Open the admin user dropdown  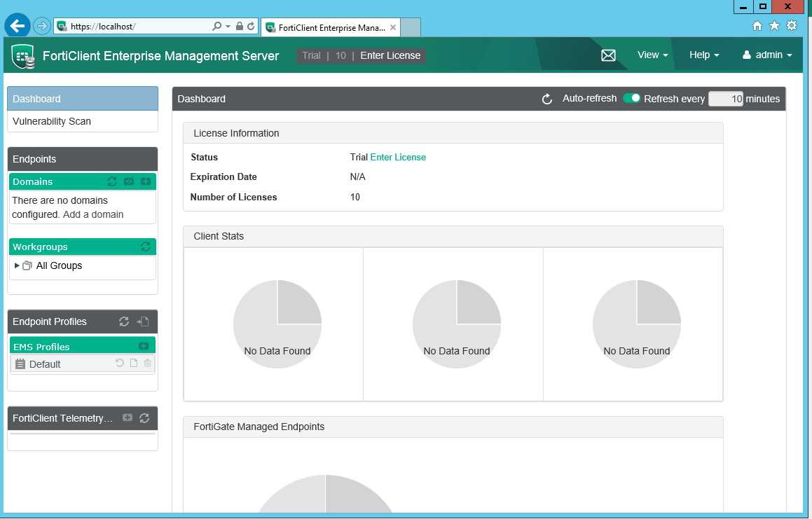pos(767,55)
